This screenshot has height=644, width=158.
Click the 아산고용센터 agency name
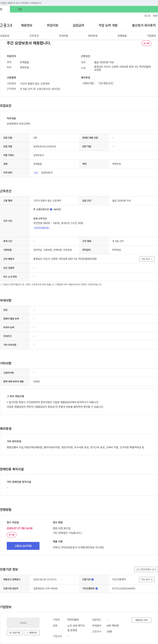119,579
